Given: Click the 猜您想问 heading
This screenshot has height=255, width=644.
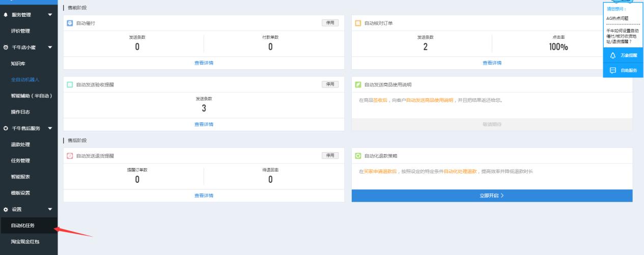Looking at the screenshot, I should tap(616, 9).
